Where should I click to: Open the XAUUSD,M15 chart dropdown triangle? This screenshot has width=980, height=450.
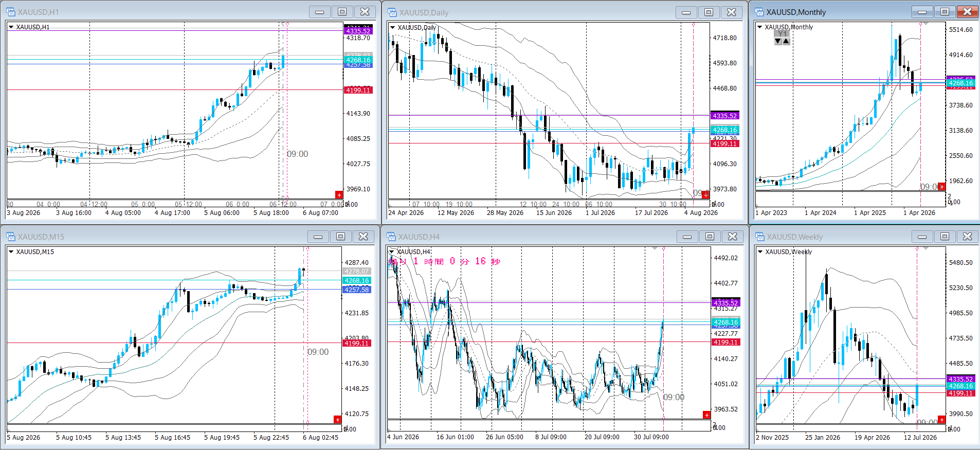pyautogui.click(x=11, y=251)
